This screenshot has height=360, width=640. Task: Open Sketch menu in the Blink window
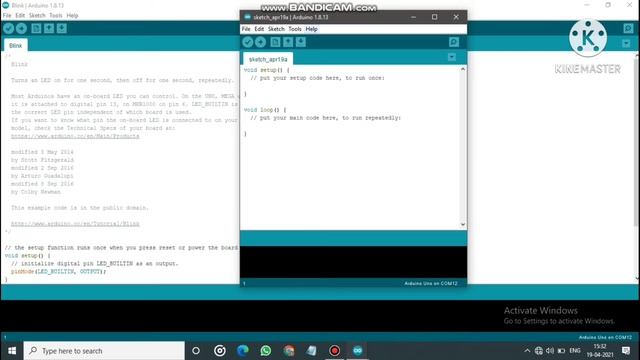point(37,16)
